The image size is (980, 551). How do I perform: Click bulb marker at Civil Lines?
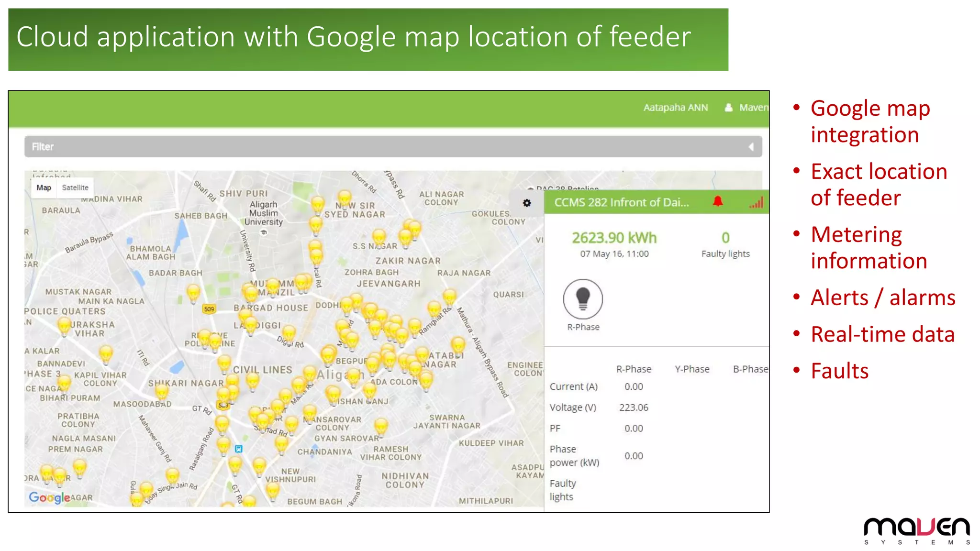253,381
